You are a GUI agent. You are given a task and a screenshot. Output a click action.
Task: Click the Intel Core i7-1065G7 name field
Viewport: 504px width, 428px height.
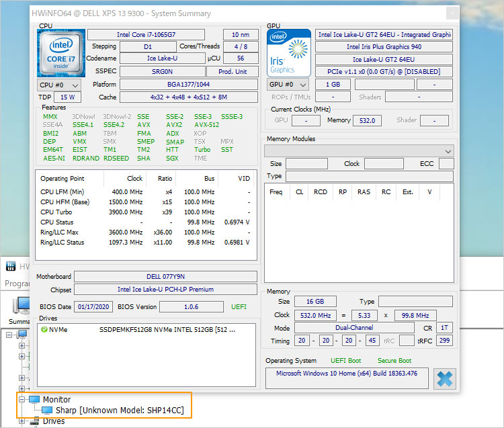coord(146,35)
